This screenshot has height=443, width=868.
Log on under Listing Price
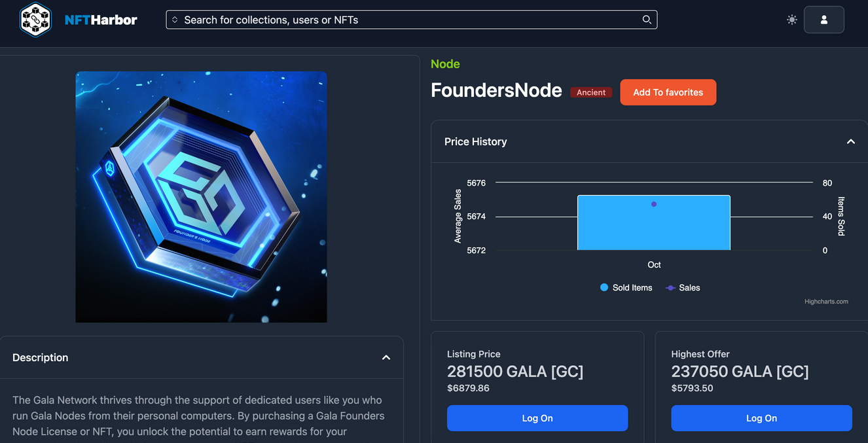(x=537, y=418)
